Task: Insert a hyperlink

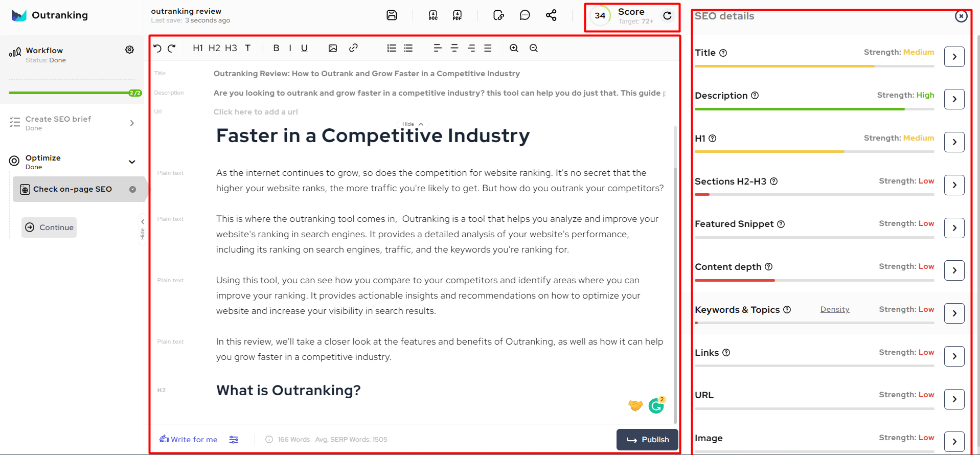Action: [x=353, y=48]
